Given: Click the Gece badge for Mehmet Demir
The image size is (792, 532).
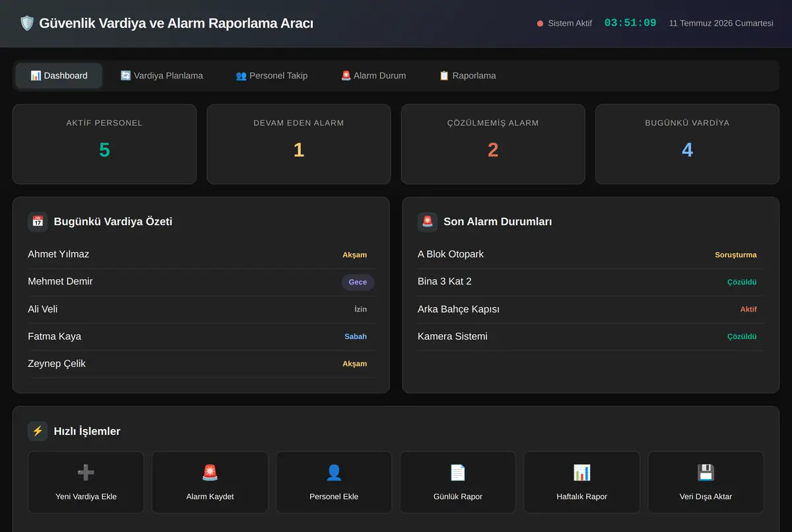Looking at the screenshot, I should click(358, 282).
